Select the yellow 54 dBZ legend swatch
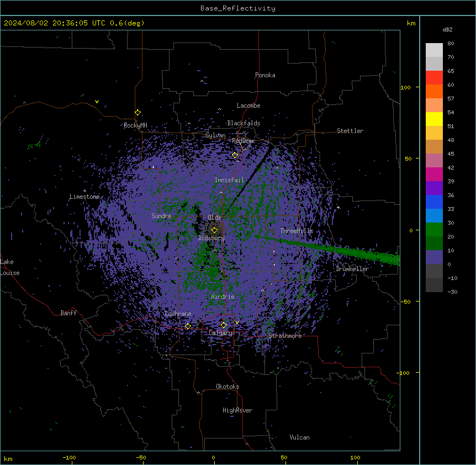The height and width of the screenshot is (465, 476). [x=434, y=119]
